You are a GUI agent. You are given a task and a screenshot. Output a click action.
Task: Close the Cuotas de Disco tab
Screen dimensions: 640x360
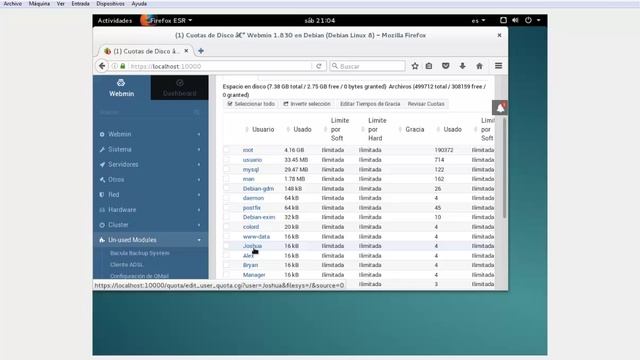coord(186,51)
